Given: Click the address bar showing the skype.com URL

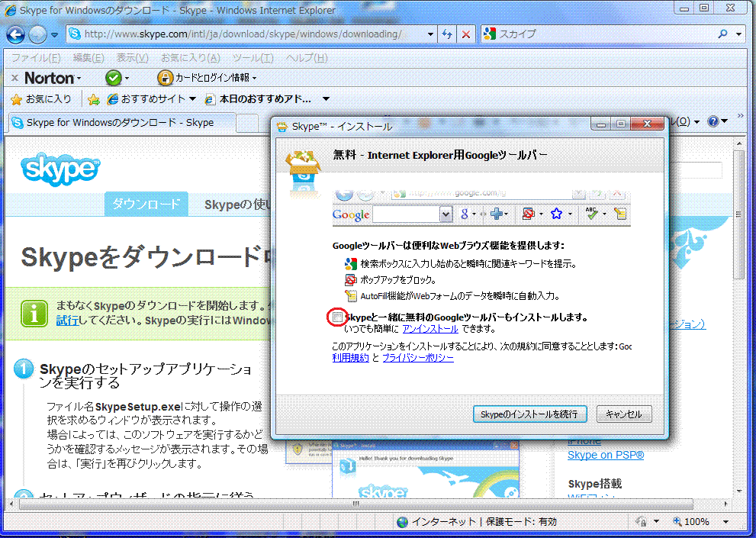Looking at the screenshot, I should 244,34.
